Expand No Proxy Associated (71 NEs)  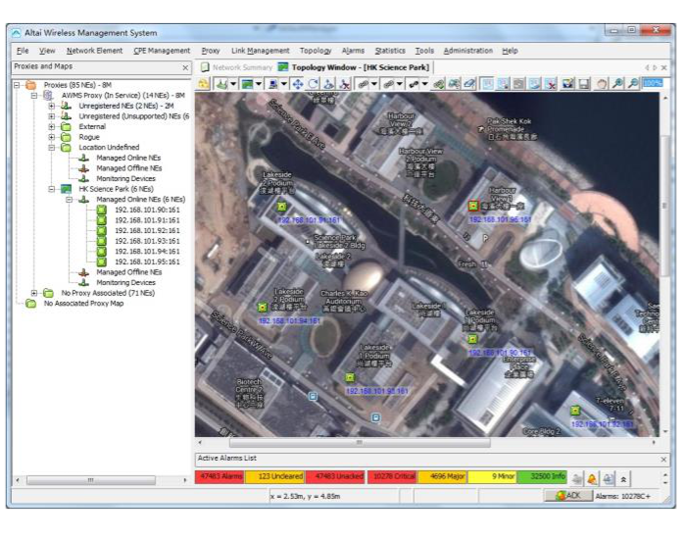pos(34,293)
